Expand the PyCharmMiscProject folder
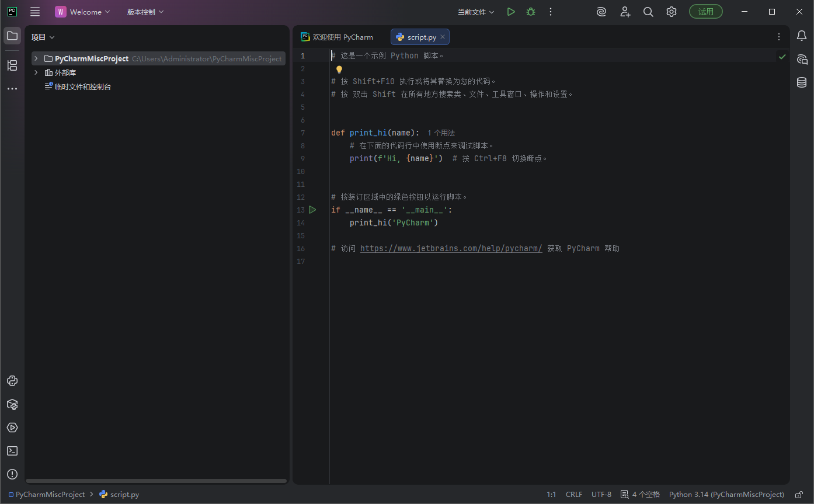The image size is (814, 504). (36, 58)
